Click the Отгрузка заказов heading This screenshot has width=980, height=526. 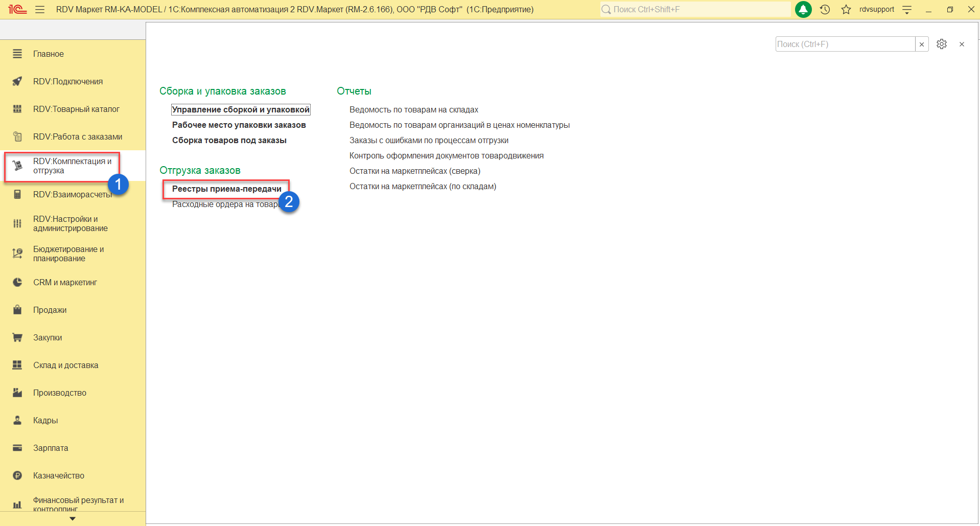[200, 170]
